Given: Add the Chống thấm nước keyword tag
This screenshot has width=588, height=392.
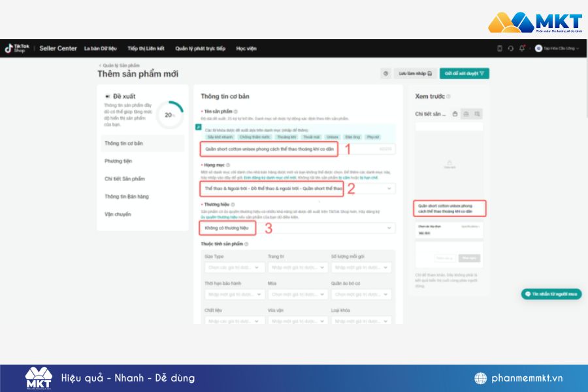Looking at the screenshot, I should 255,137.
